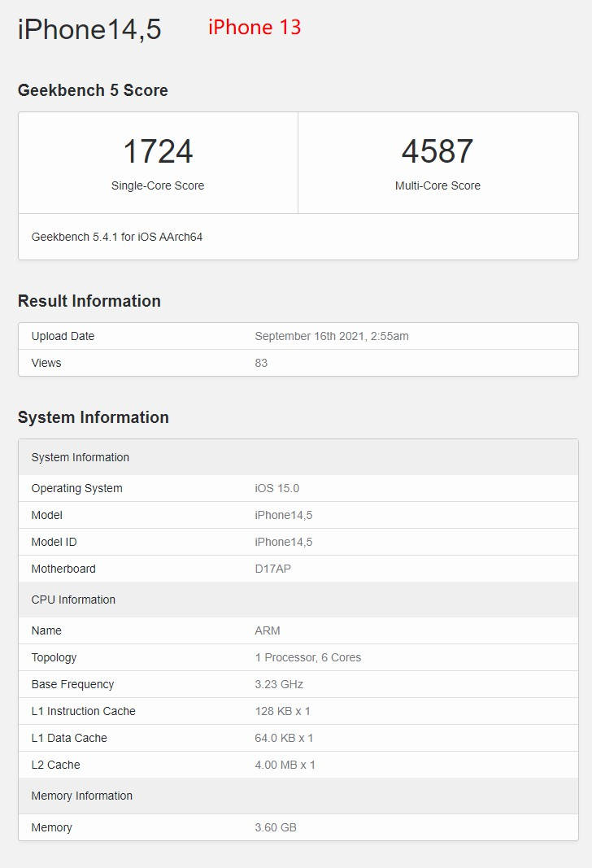Click the L2 Cache label
The height and width of the screenshot is (868, 592).
[56, 765]
